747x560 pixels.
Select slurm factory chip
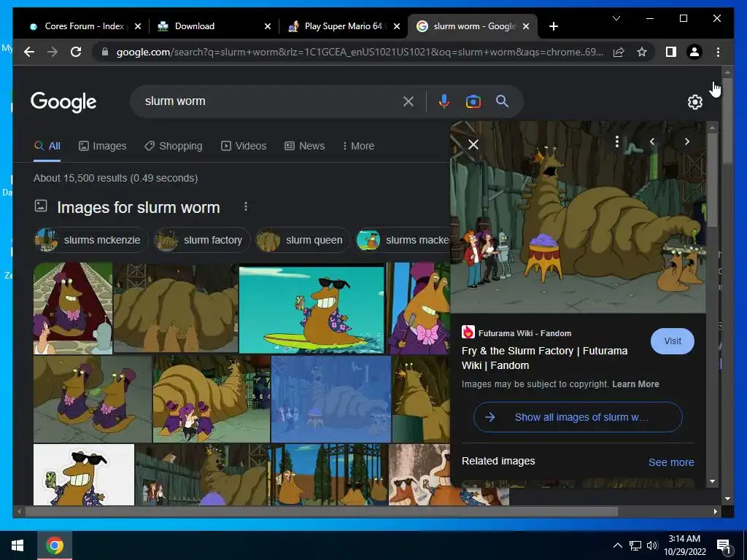tap(202, 240)
